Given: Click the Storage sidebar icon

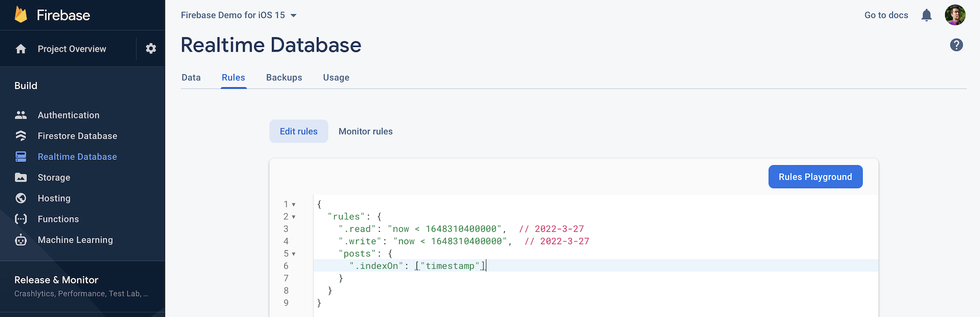Looking at the screenshot, I should pyautogui.click(x=21, y=177).
